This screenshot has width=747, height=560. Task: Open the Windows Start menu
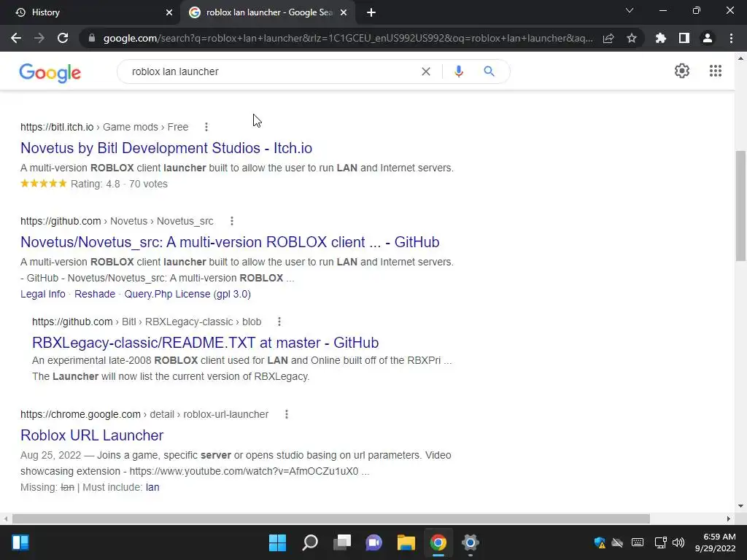point(277,542)
